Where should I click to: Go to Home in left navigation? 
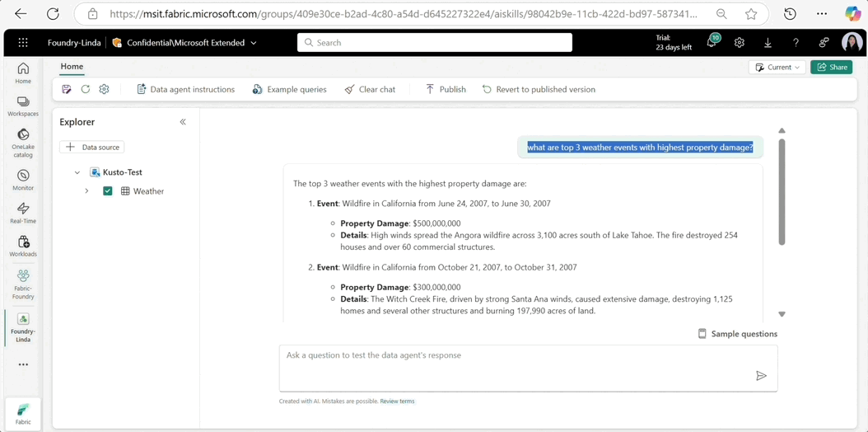[23, 73]
